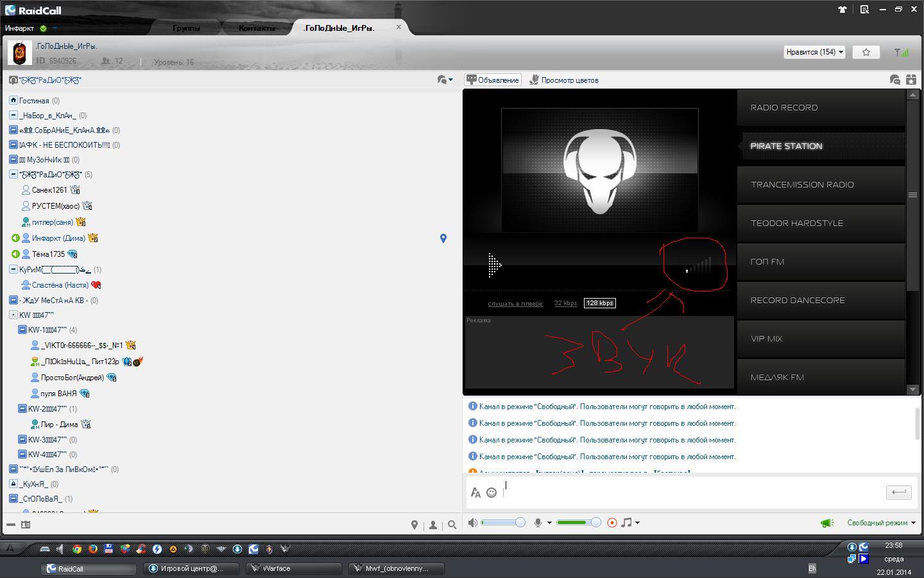Viewport: 924px width, 578px height.
Task: Mute the speaker output icon
Action: tap(473, 523)
